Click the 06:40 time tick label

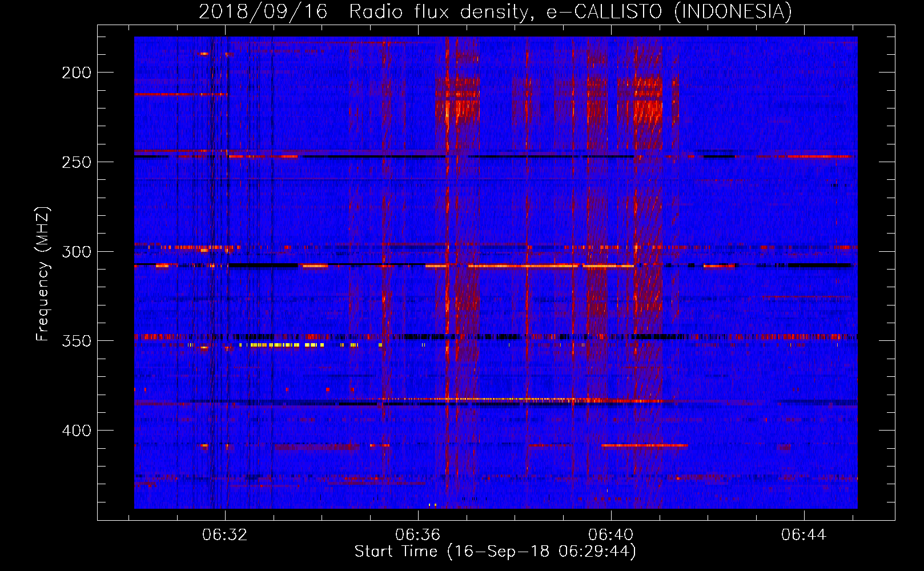coord(611,535)
